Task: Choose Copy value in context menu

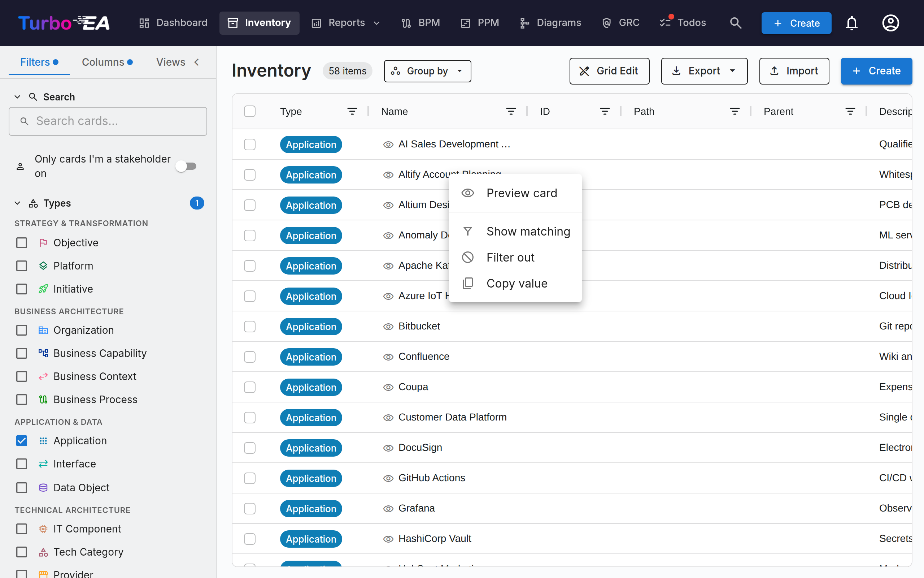Action: click(515, 283)
